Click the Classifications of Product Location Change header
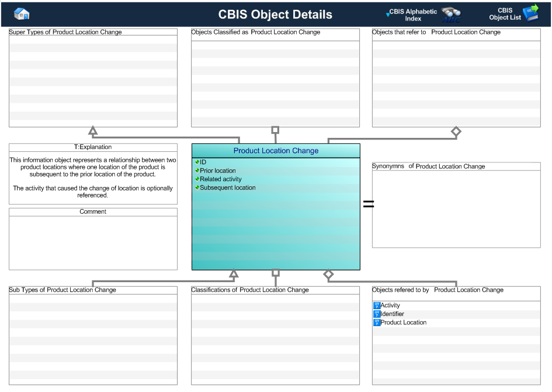The height and width of the screenshot is (392, 552). [250, 290]
